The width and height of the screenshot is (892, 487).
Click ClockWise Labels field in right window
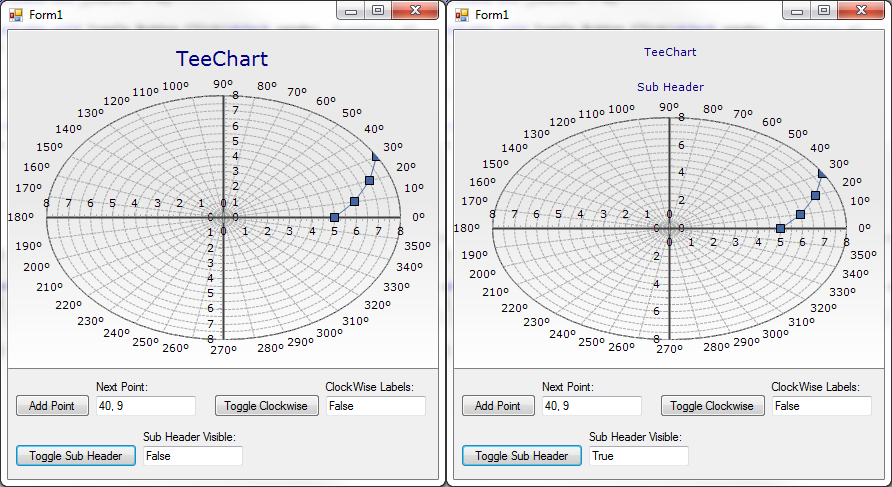822,406
